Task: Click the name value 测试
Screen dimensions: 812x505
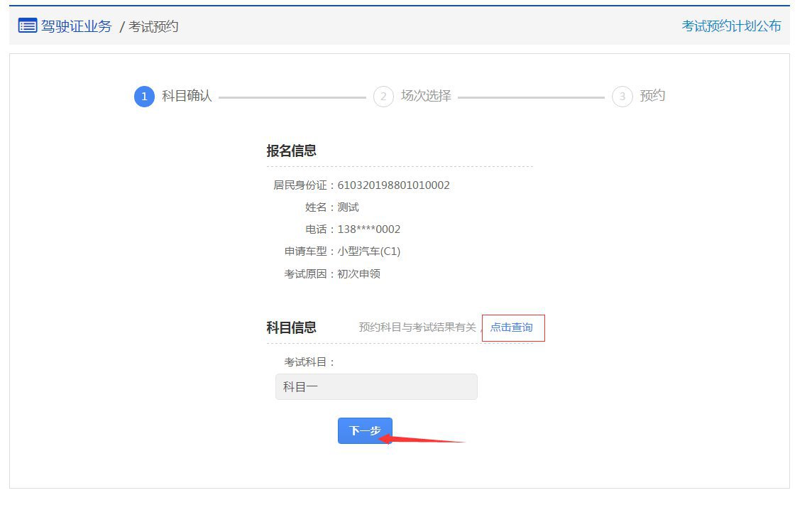Action: click(x=348, y=207)
